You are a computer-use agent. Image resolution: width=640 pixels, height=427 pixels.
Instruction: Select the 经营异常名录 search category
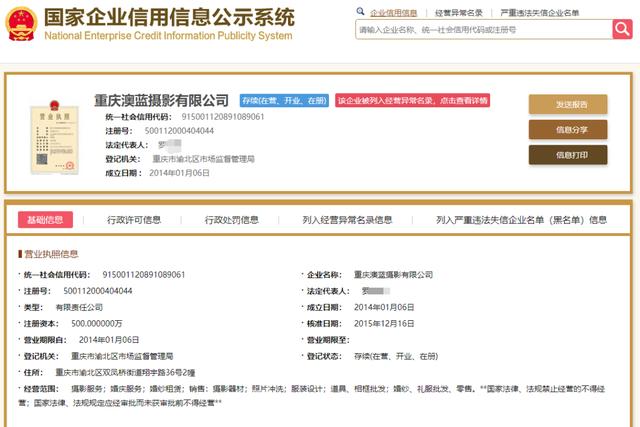click(x=459, y=13)
